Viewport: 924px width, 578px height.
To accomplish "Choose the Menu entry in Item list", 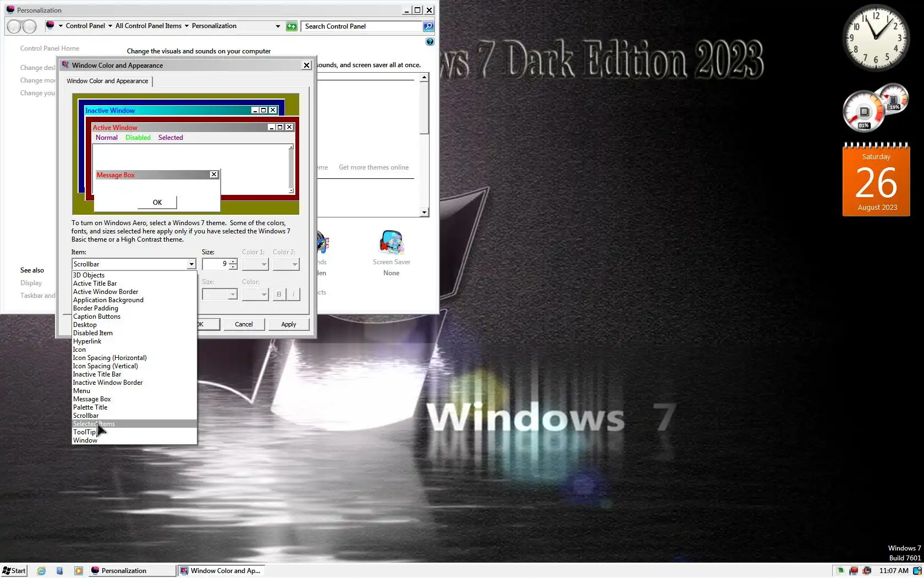I will pos(134,391).
